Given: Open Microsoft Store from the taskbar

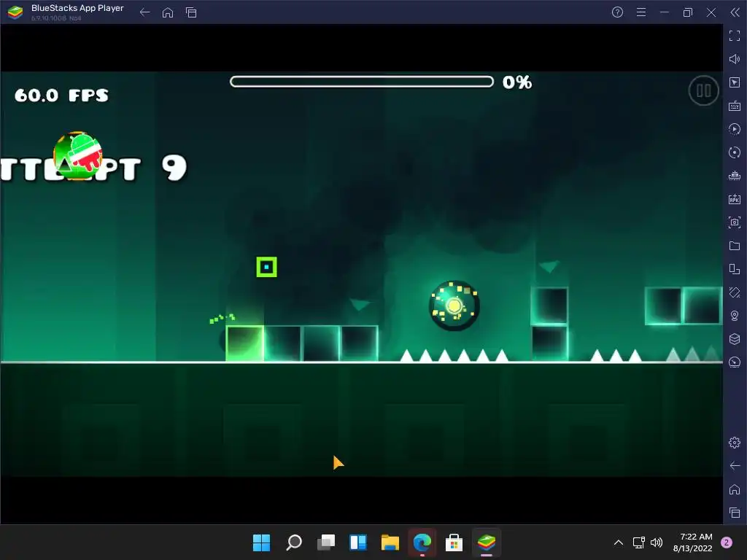Looking at the screenshot, I should [454, 542].
